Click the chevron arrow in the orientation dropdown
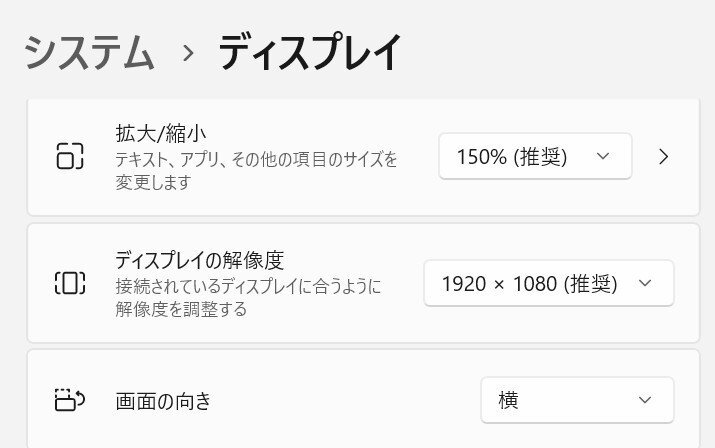 pos(645,400)
